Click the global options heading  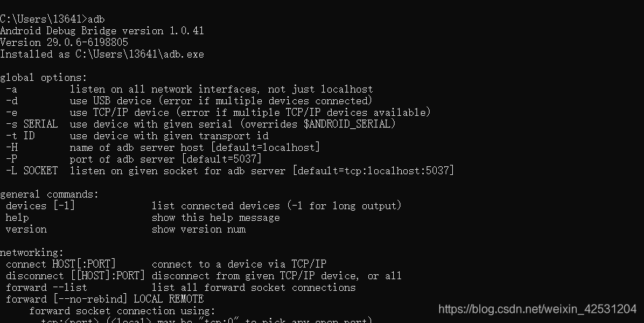click(44, 77)
